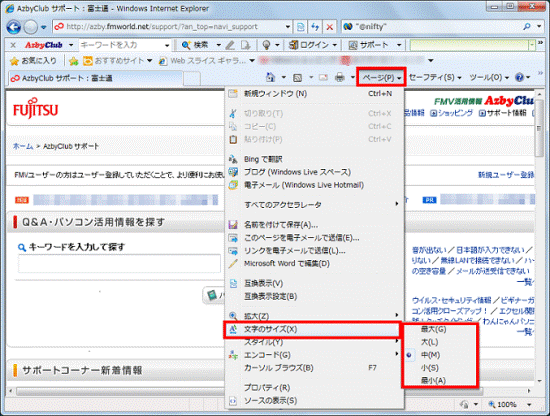Open search provider dropdown in @nifty box
550x416 pixels.
click(x=539, y=27)
